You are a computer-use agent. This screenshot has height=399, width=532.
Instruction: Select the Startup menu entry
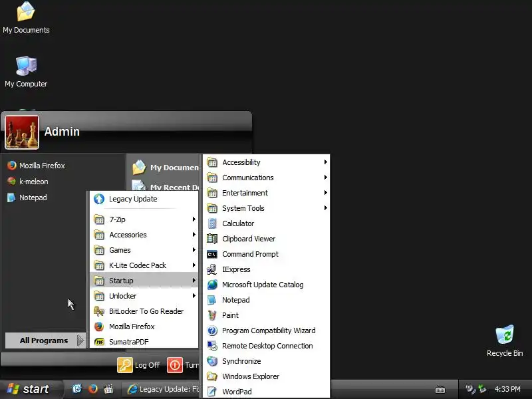(x=144, y=281)
